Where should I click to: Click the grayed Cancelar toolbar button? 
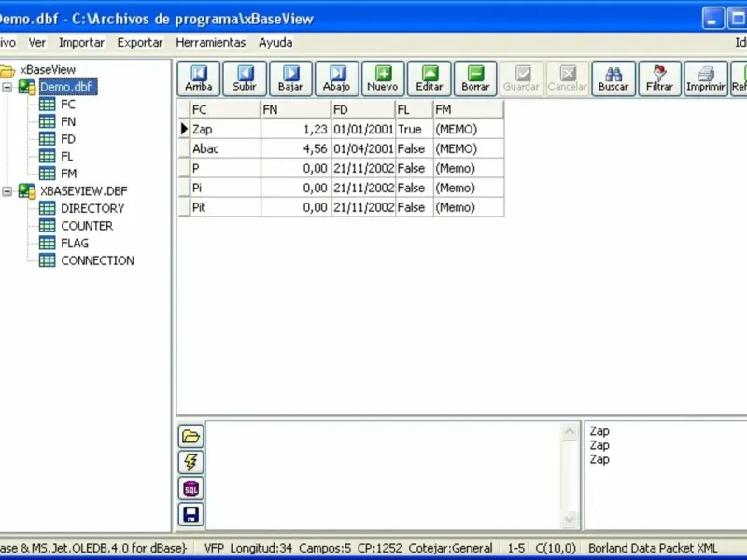568,78
